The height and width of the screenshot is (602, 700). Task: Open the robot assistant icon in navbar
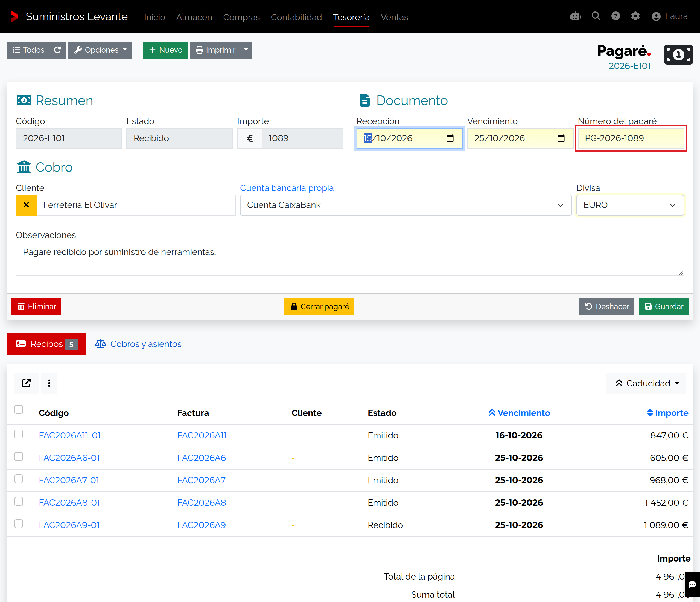tap(575, 16)
